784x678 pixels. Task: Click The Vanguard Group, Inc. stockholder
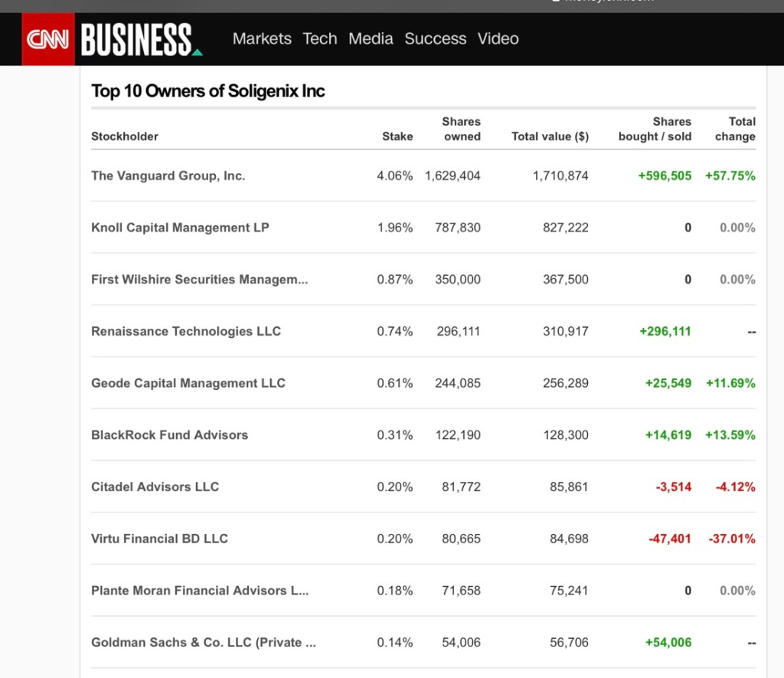168,175
